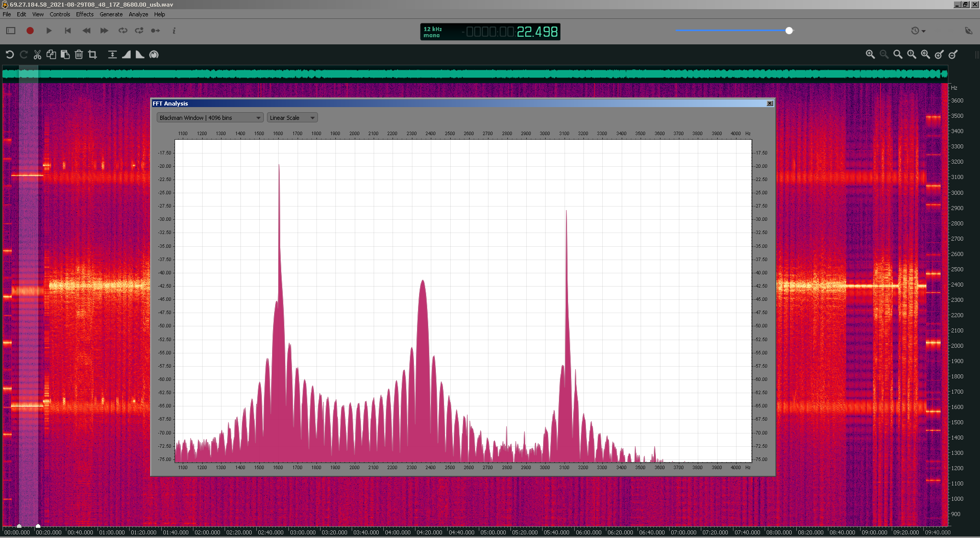
Task: Open the Effects menu
Action: [x=85, y=14]
